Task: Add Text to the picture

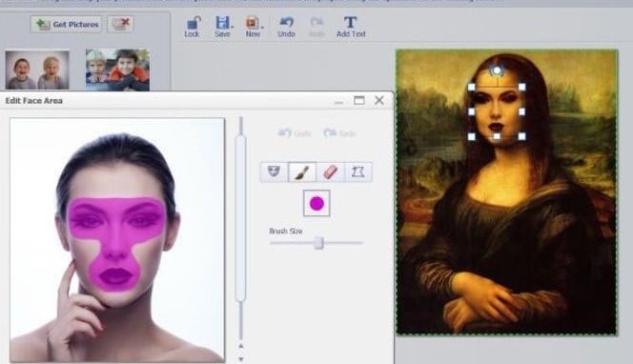Action: click(351, 27)
